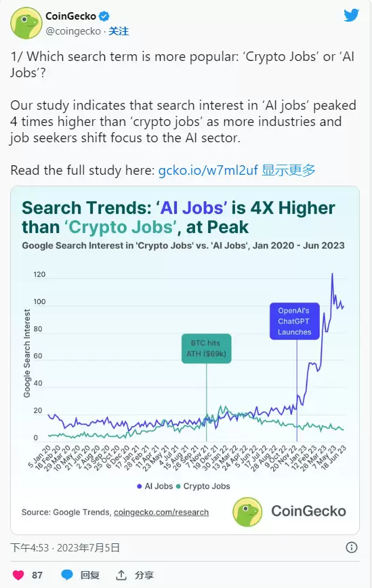Open the Twitter bird logo

pyautogui.click(x=351, y=16)
